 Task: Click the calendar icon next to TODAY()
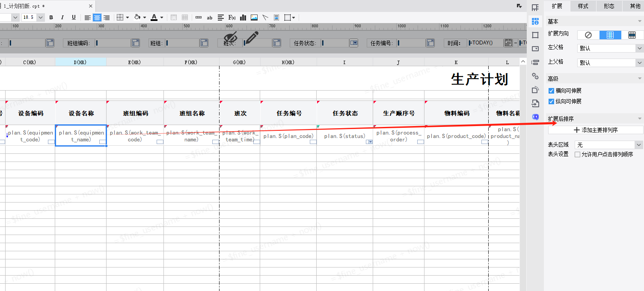(508, 43)
